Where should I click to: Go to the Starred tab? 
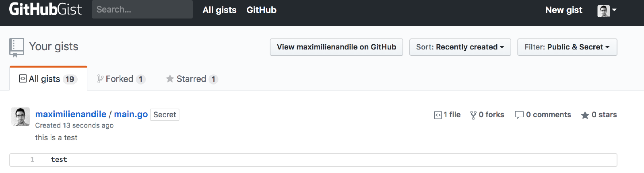click(192, 79)
